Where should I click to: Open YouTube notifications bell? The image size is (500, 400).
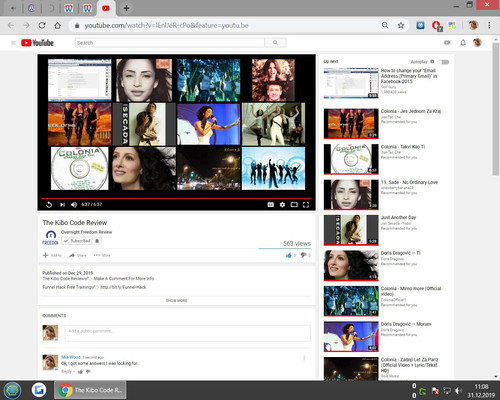(463, 43)
